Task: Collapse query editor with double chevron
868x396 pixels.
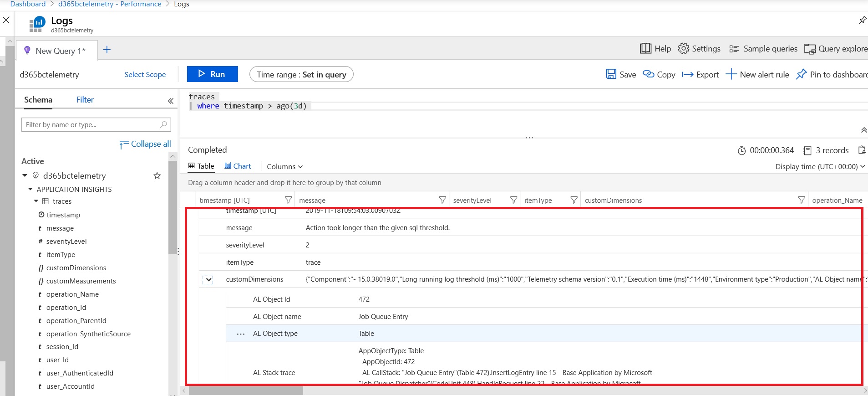Action: click(863, 130)
